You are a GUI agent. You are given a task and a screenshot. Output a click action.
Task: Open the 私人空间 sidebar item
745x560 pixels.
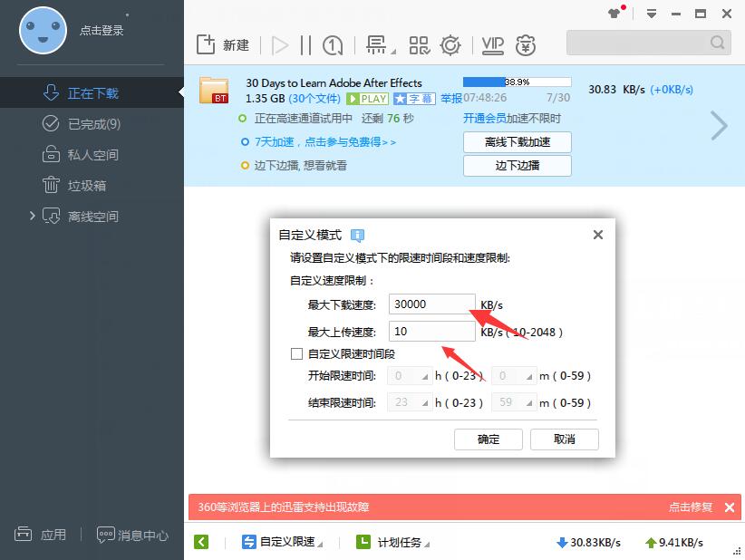pyautogui.click(x=92, y=154)
